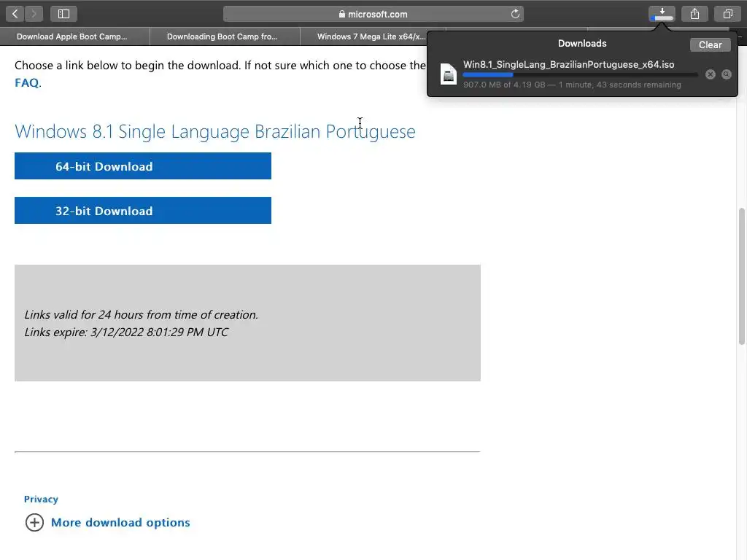Click the ISO file icon in Downloads

(x=449, y=74)
